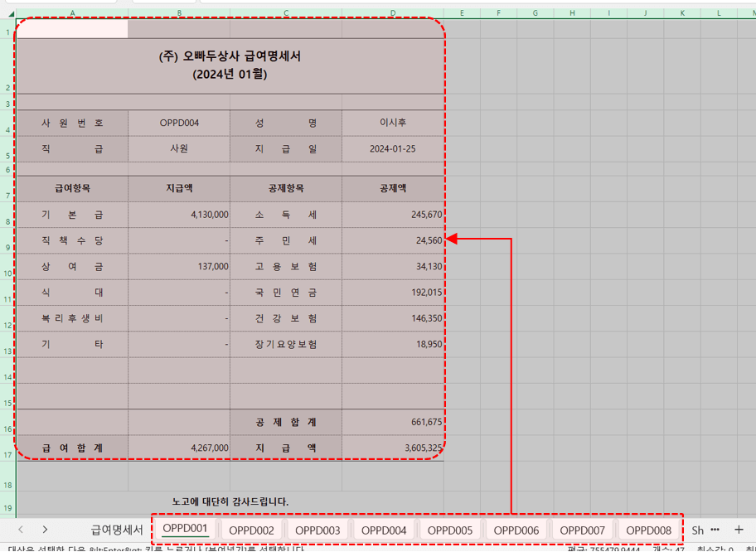Open the 급여명세서 sheet tab
Image resolution: width=756 pixels, height=552 pixels.
(x=117, y=530)
